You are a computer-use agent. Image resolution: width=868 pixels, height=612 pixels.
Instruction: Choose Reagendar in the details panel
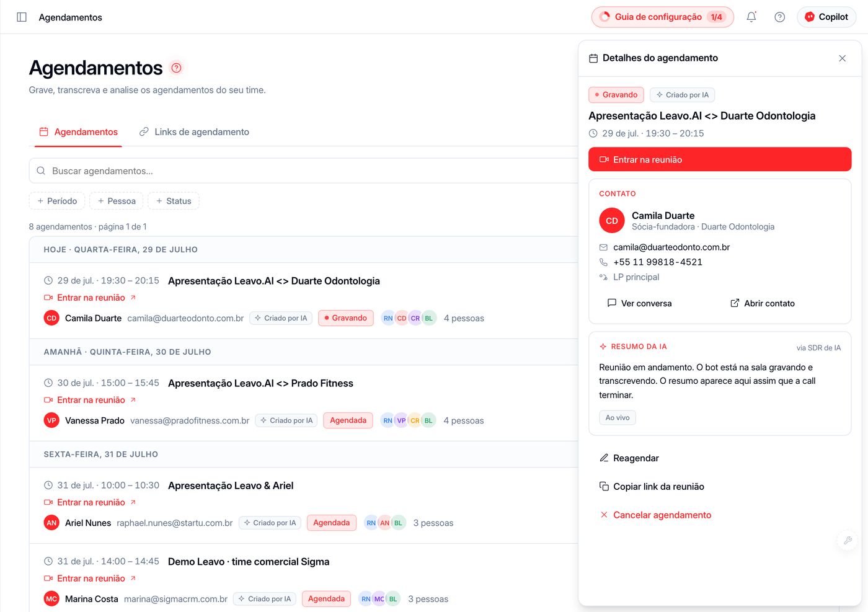click(x=629, y=458)
